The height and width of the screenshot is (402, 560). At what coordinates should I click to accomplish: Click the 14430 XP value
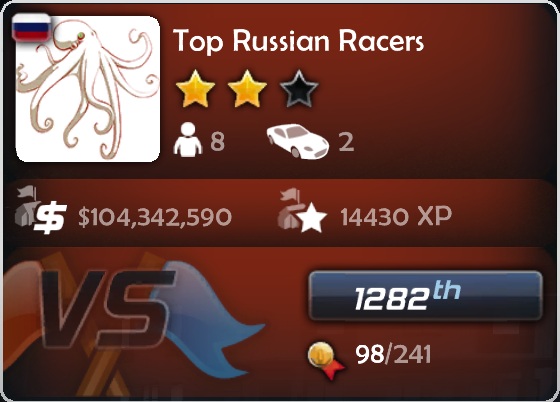point(396,216)
